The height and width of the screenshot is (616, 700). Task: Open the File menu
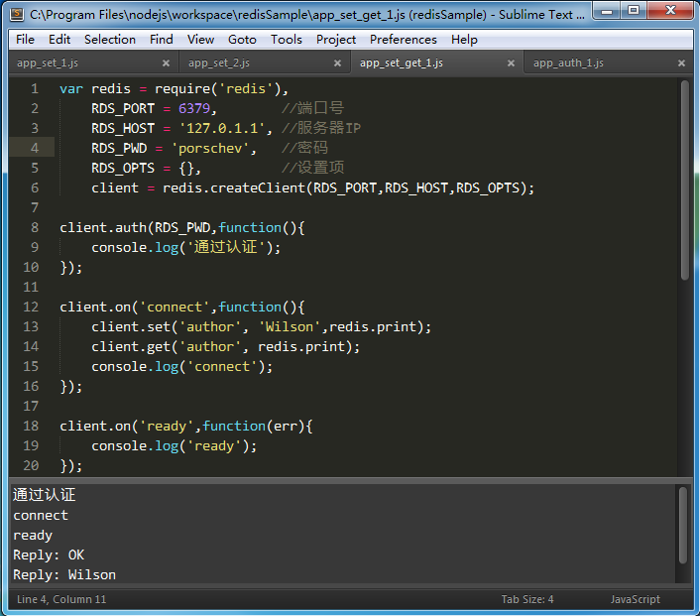pyautogui.click(x=25, y=40)
